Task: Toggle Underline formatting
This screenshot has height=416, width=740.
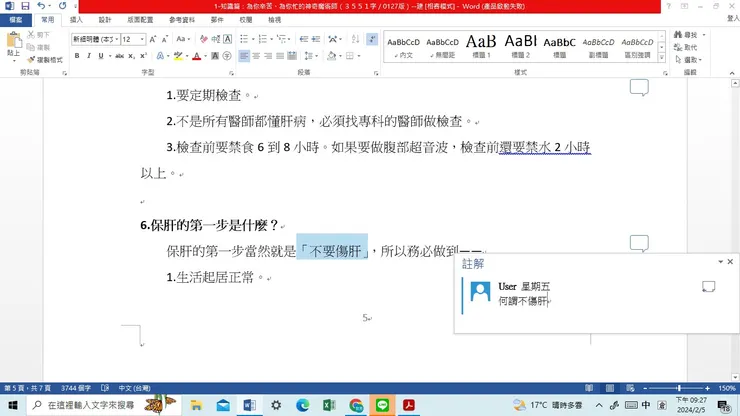Action: tap(101, 56)
